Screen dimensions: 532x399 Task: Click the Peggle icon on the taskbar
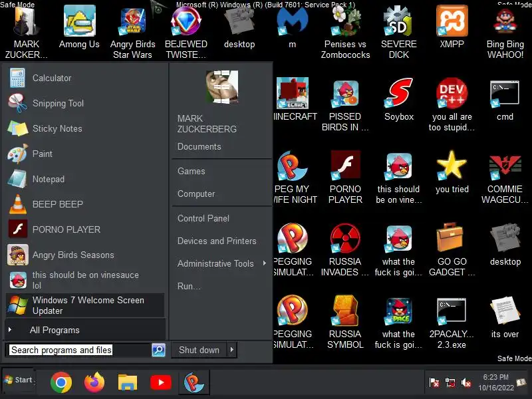[194, 382]
